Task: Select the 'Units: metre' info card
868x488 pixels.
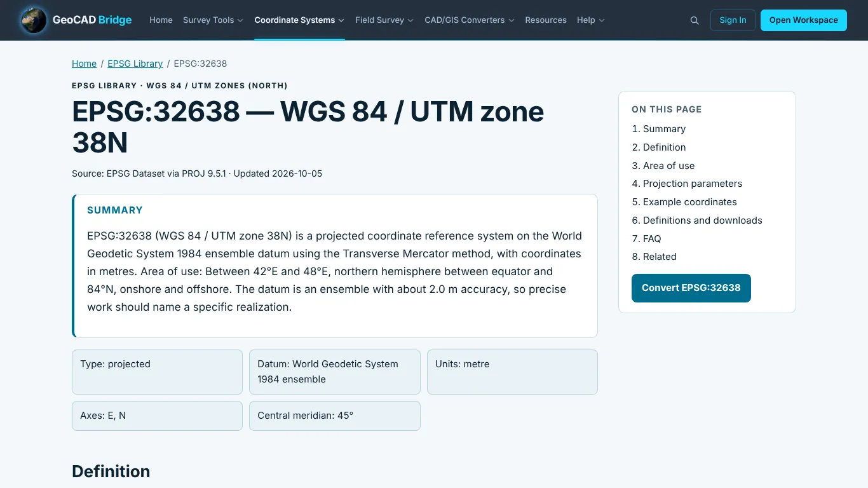Action: (512, 372)
